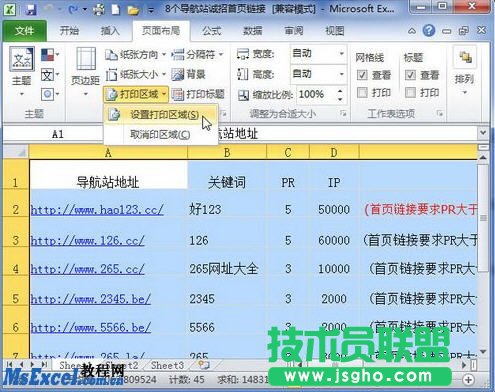Open the paper size (纸张大小) menu

[x=135, y=74]
